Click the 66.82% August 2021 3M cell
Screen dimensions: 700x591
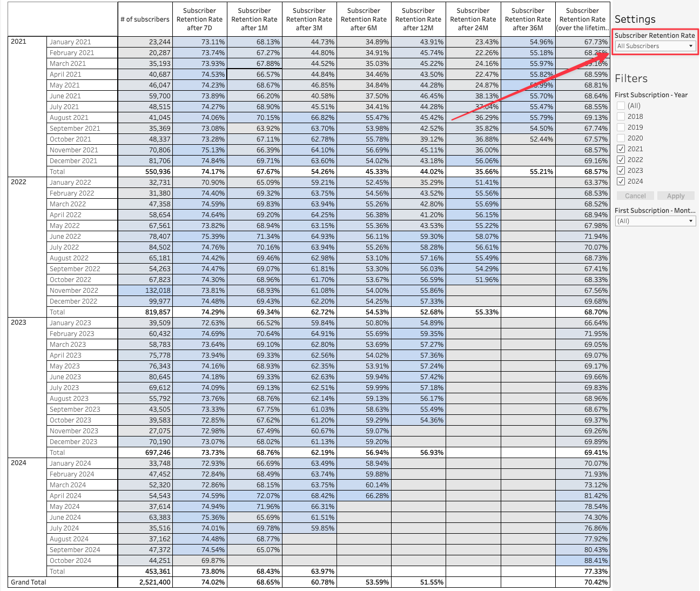(x=309, y=118)
